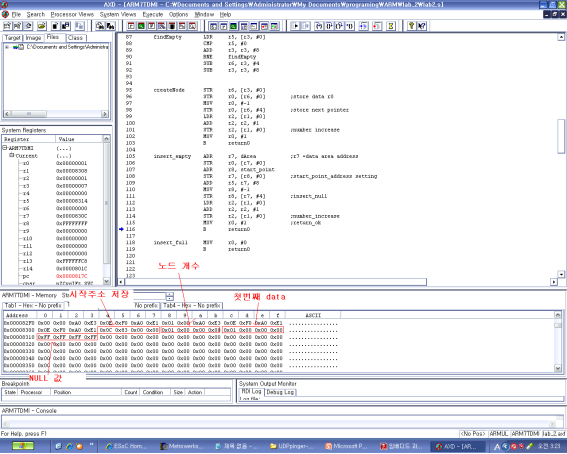
Task: Click the Context Help arrow-question icon
Action: (422, 26)
